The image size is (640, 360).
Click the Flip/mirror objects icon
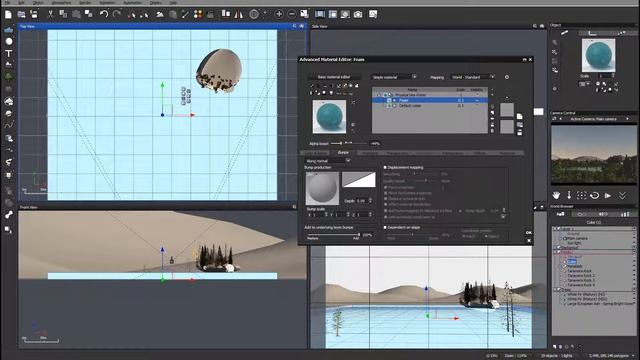pos(239,14)
